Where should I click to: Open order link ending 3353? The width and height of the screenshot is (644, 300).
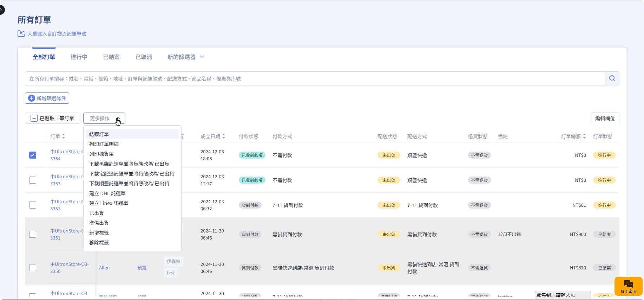[x=67, y=180]
